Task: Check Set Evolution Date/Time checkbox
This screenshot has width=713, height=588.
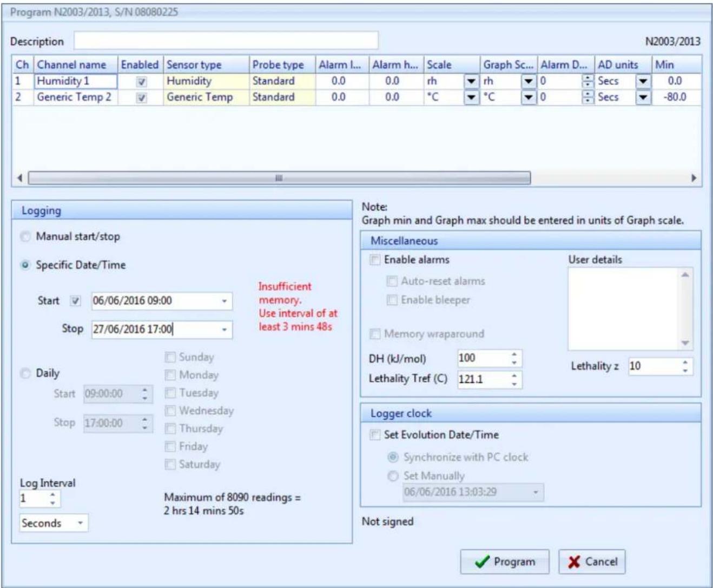Action: pyautogui.click(x=375, y=435)
